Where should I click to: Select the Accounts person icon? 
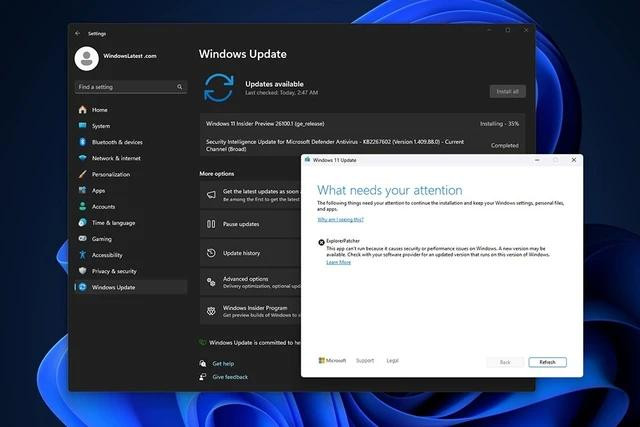[x=82, y=206]
